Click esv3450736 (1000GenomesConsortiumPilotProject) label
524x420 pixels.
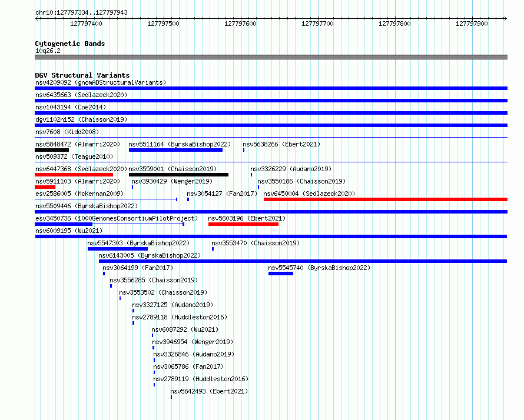[117, 218]
